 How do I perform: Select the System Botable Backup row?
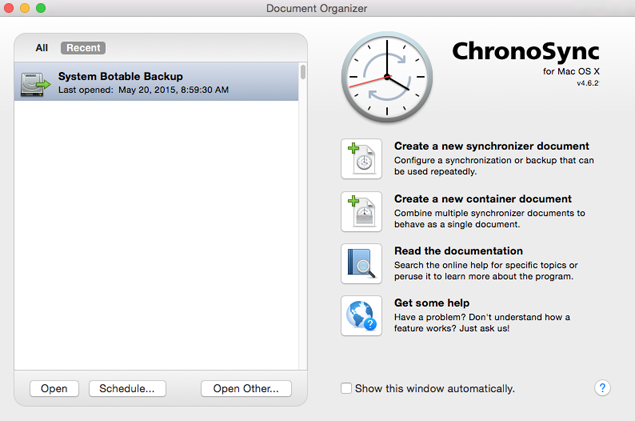[x=156, y=82]
